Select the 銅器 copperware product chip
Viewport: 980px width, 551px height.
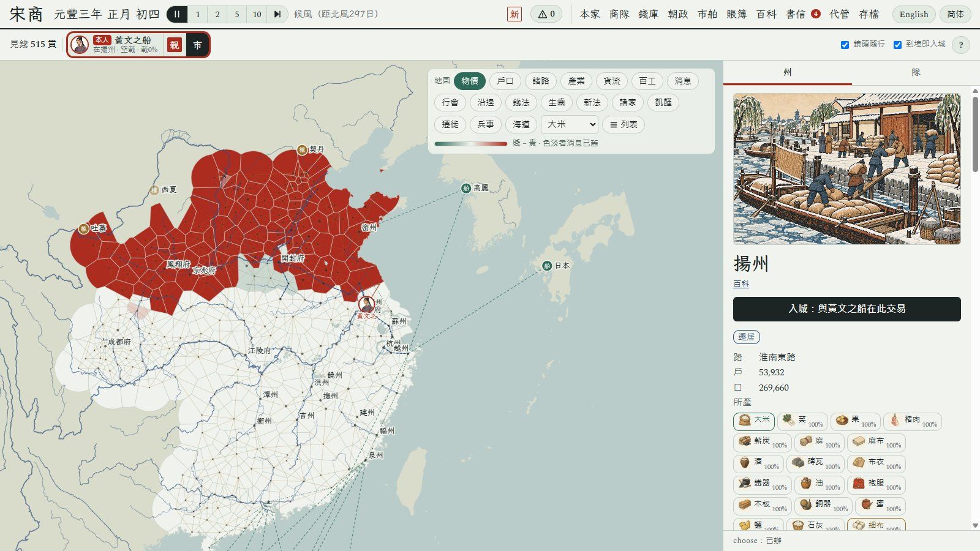coord(824,506)
